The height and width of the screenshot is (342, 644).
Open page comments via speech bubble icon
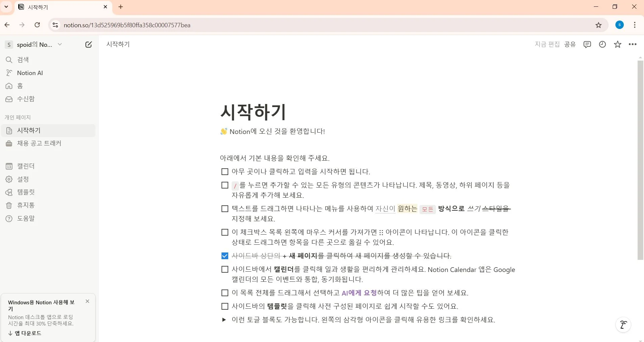[x=587, y=44]
